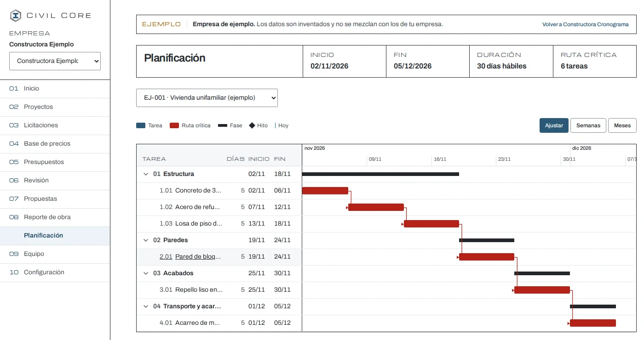Click the Losa de piso Gantt bar
This screenshot has height=340, width=644.
(x=431, y=224)
